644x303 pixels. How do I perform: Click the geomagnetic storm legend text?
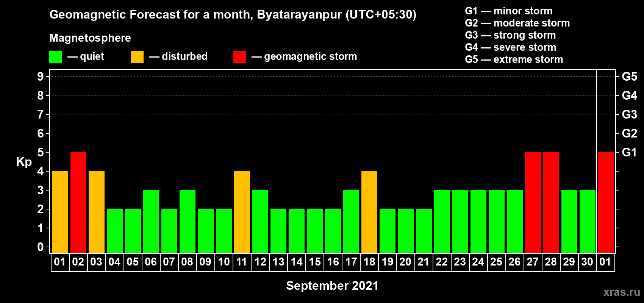click(310, 57)
